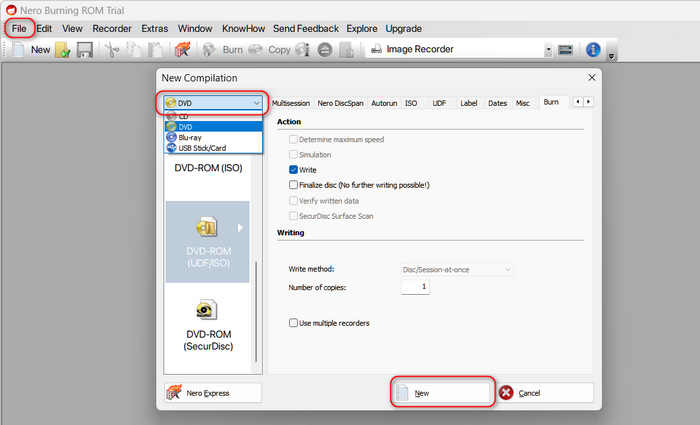Toggle Verify written data checkbox
Viewport: 700px width, 425px height.
tap(293, 201)
